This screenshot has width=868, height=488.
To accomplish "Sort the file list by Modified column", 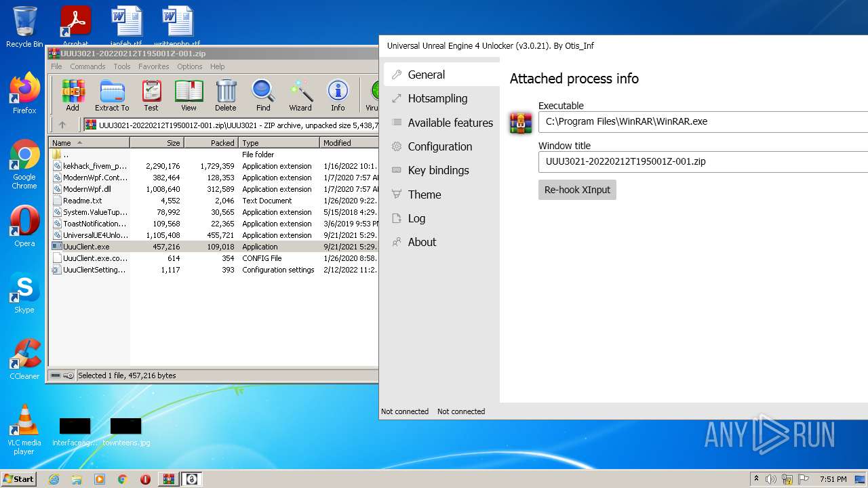I will pos(349,142).
